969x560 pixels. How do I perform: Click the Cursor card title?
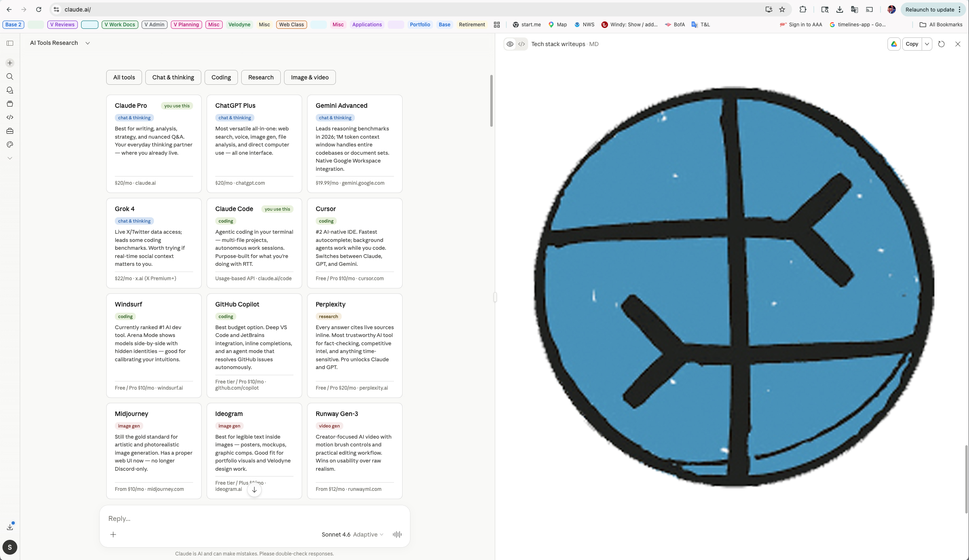tap(326, 209)
